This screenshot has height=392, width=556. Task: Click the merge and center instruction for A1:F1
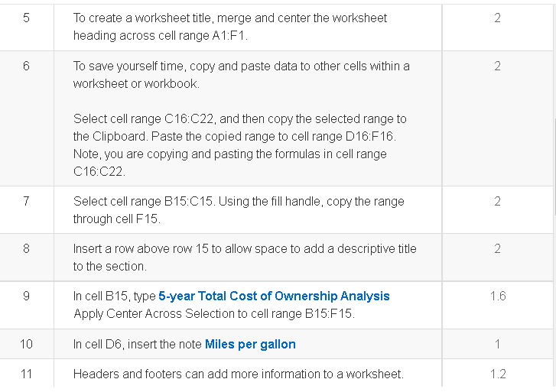[230, 27]
